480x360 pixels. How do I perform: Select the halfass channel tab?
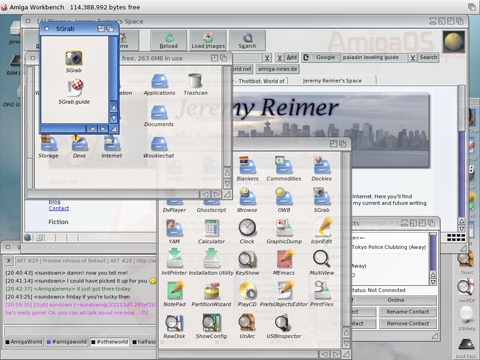pos(144,342)
